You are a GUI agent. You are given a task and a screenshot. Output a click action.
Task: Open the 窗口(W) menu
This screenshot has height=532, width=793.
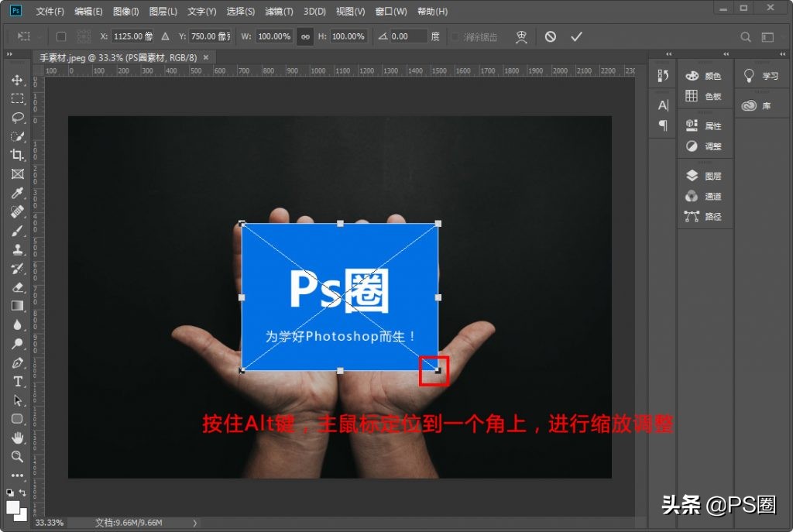coord(391,11)
